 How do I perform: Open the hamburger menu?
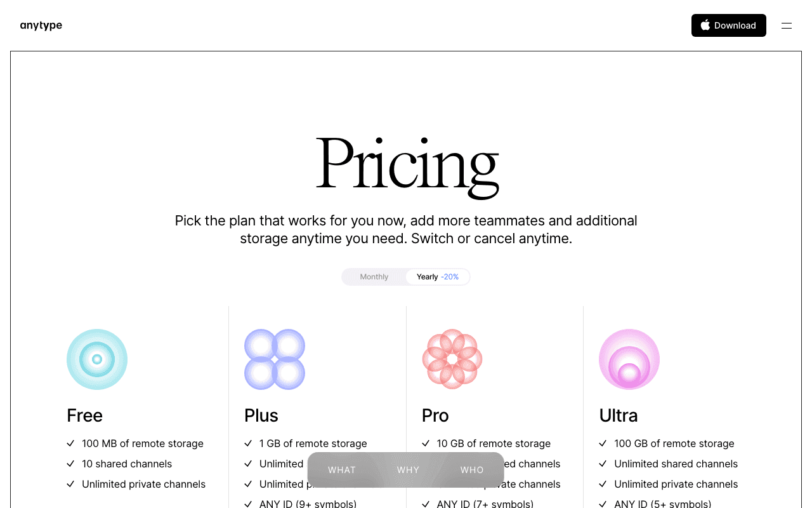click(787, 26)
